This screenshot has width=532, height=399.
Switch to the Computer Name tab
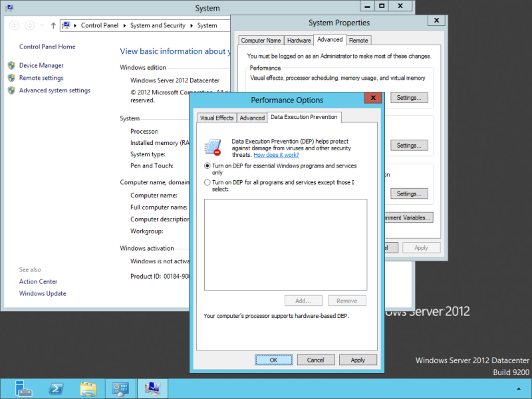click(x=261, y=41)
